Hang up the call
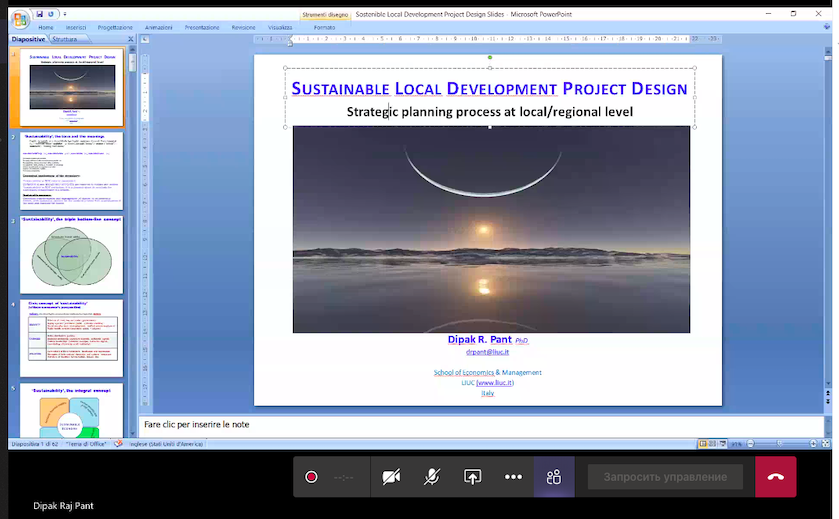Screen dimensions: 839x519 coord(775,477)
